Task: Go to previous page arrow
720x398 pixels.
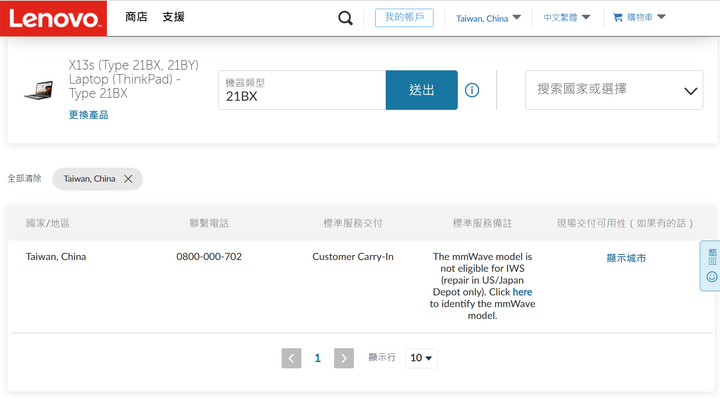Action: tap(291, 358)
